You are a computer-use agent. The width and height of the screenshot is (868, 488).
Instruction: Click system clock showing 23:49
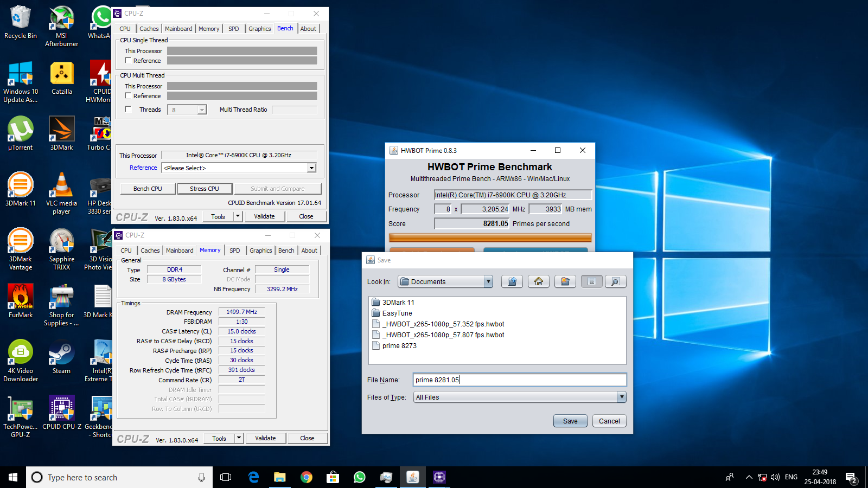tap(820, 477)
